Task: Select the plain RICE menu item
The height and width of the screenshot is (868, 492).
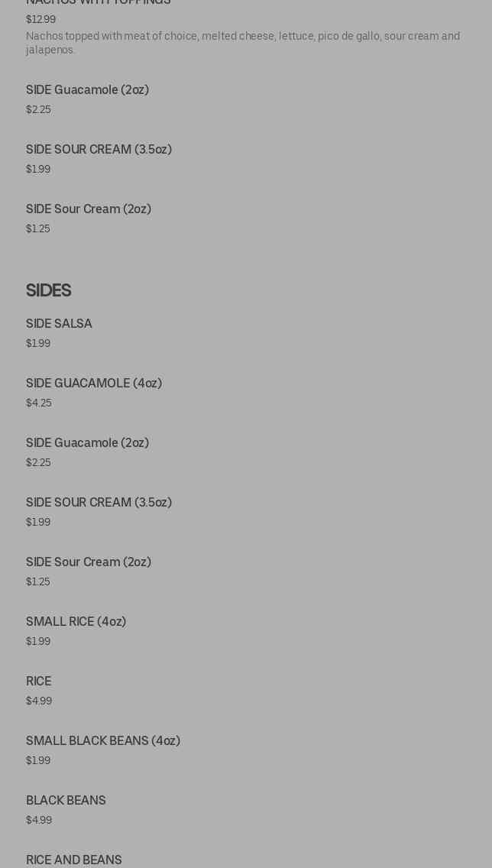Action: click(39, 682)
